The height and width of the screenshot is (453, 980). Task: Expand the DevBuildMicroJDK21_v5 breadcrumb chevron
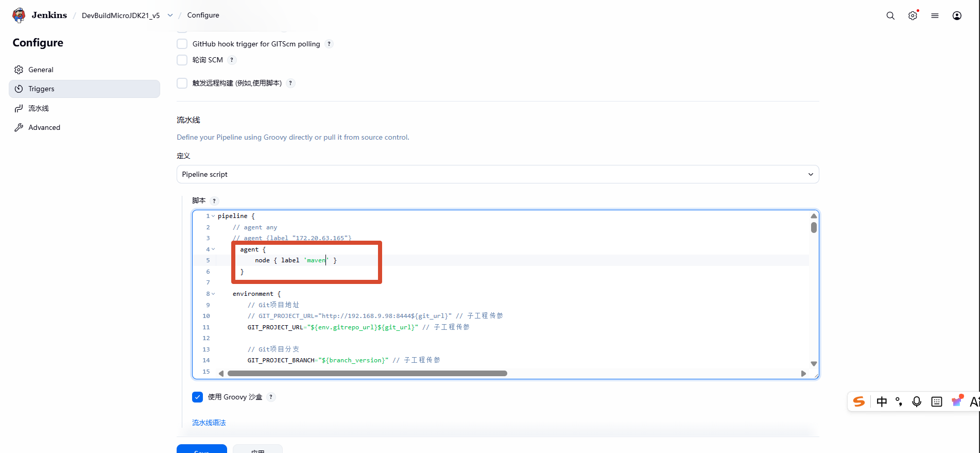(170, 15)
